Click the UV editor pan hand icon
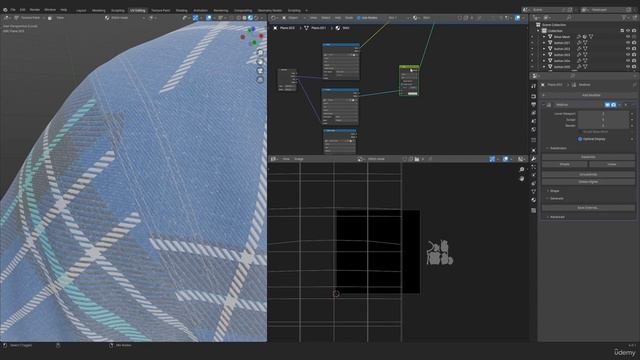This screenshot has height=360, width=640. pyautogui.click(x=522, y=178)
